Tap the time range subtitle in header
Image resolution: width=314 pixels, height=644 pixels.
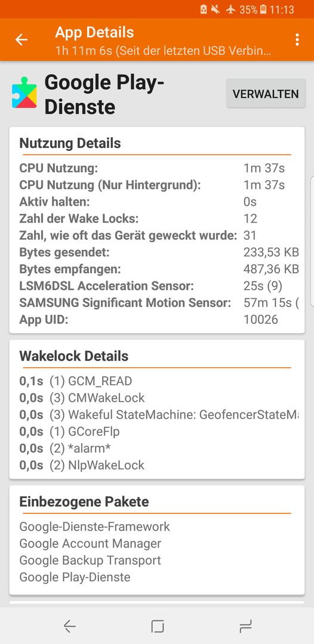click(x=163, y=52)
